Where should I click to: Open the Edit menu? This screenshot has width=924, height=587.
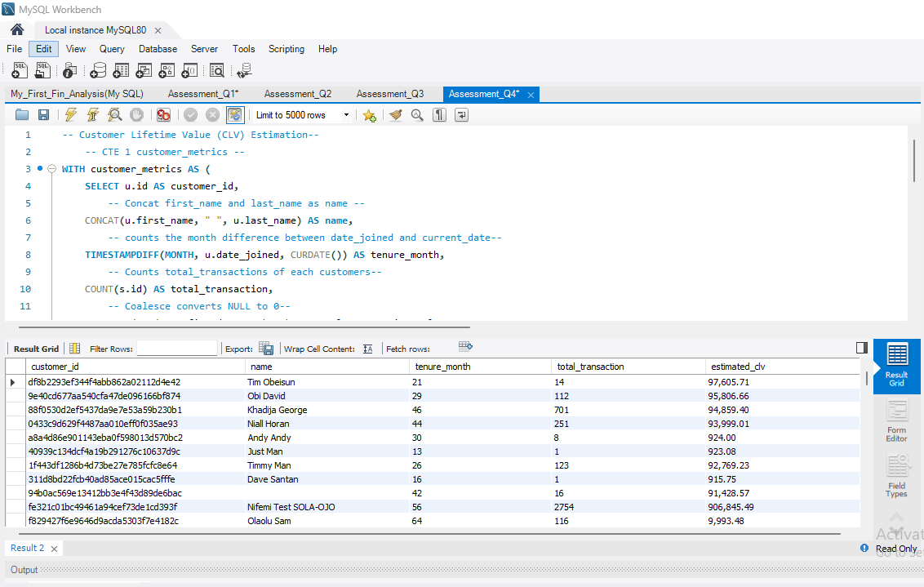[43, 49]
